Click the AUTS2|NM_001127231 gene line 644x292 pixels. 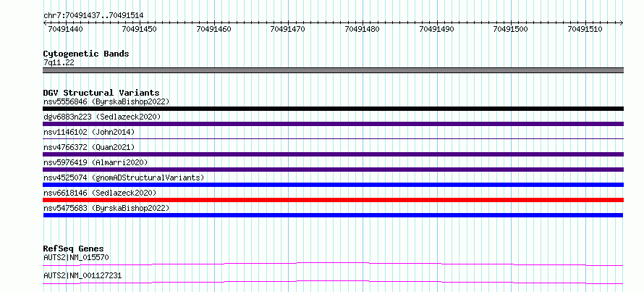pyautogui.click(x=333, y=282)
